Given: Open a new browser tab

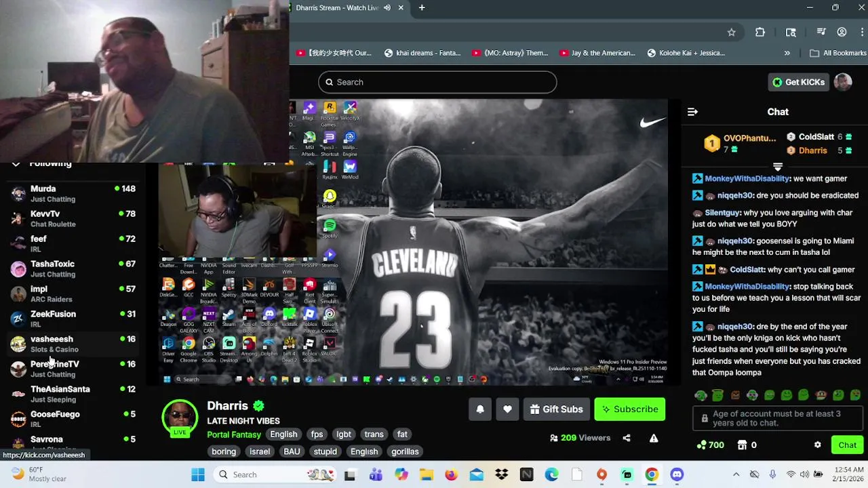Looking at the screenshot, I should (422, 7).
